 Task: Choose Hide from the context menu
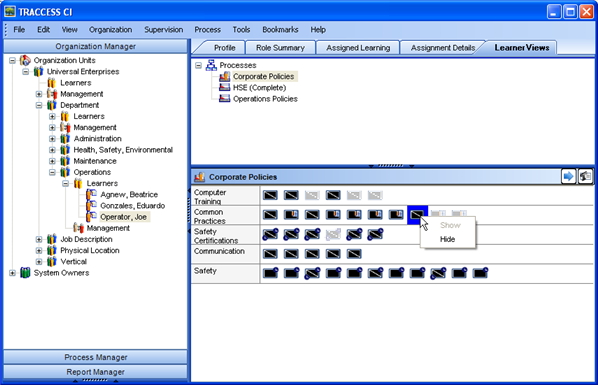447,239
